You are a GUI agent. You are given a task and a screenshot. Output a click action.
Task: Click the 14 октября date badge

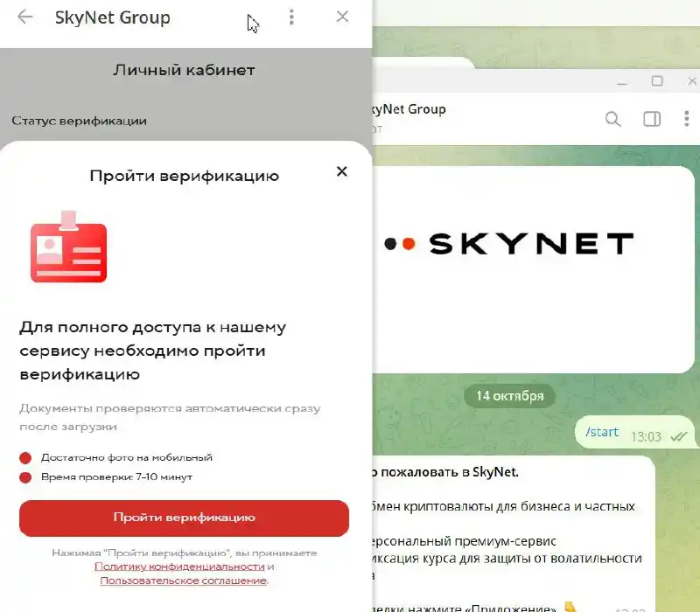click(510, 396)
